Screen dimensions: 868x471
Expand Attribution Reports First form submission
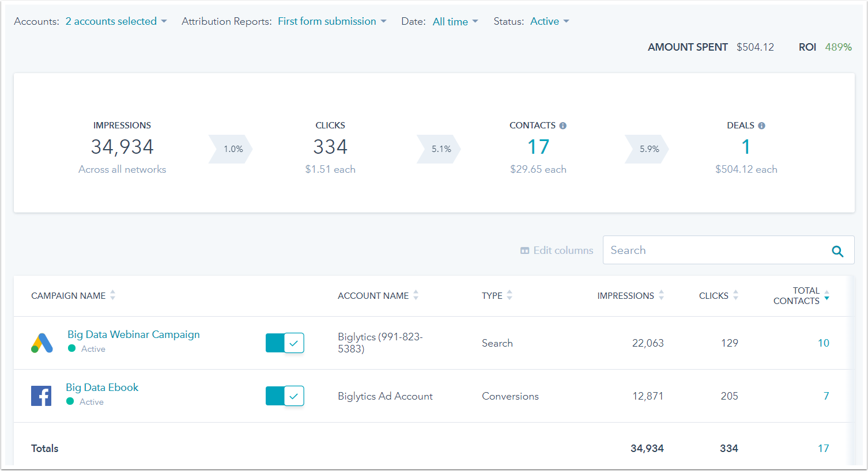pyautogui.click(x=331, y=21)
